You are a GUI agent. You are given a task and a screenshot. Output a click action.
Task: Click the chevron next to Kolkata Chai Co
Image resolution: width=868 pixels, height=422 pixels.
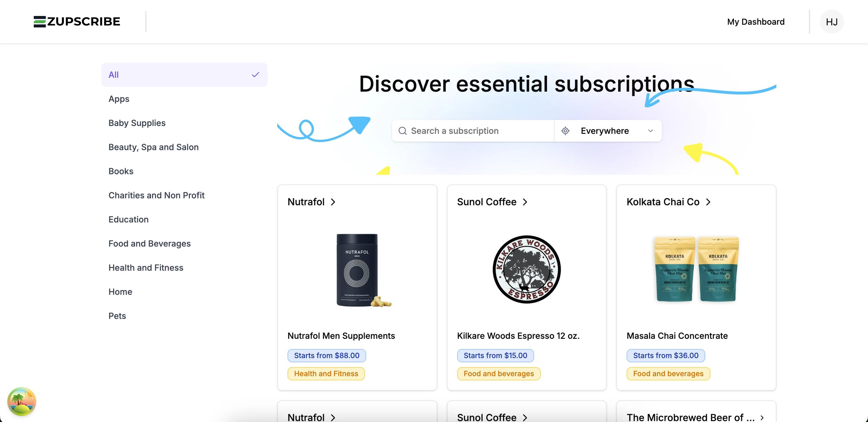[x=708, y=202]
